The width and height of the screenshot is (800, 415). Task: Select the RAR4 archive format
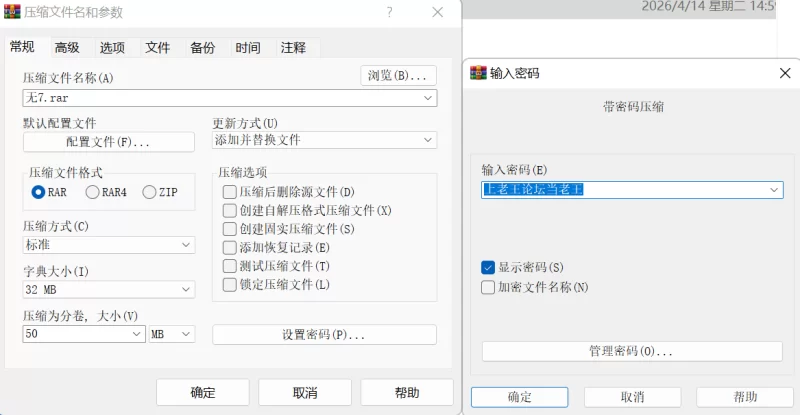click(93, 192)
